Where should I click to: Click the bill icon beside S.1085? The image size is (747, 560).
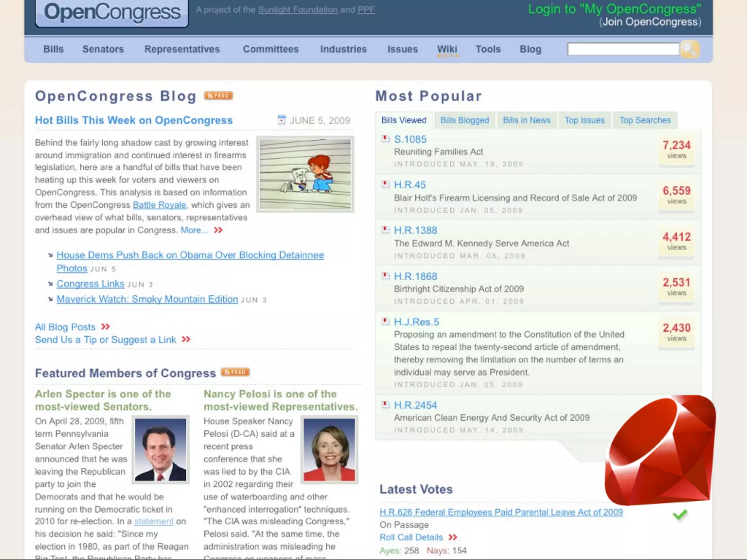[386, 139]
